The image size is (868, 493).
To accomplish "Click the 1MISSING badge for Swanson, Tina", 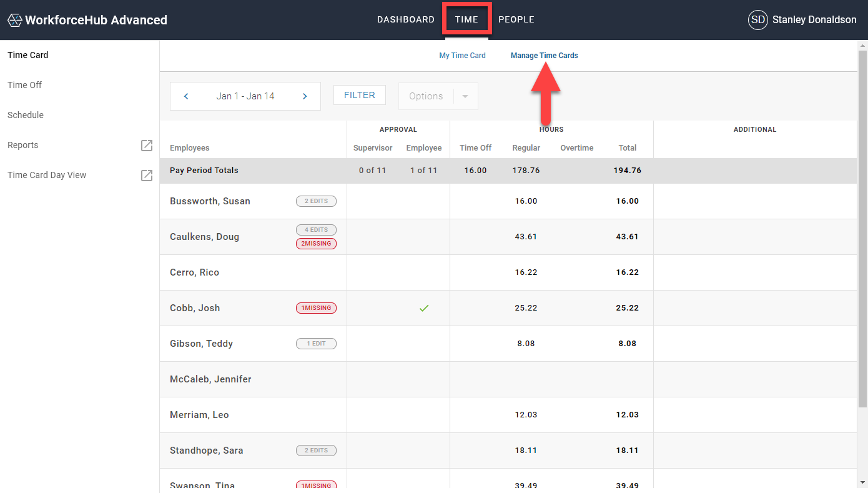I will tap(316, 486).
